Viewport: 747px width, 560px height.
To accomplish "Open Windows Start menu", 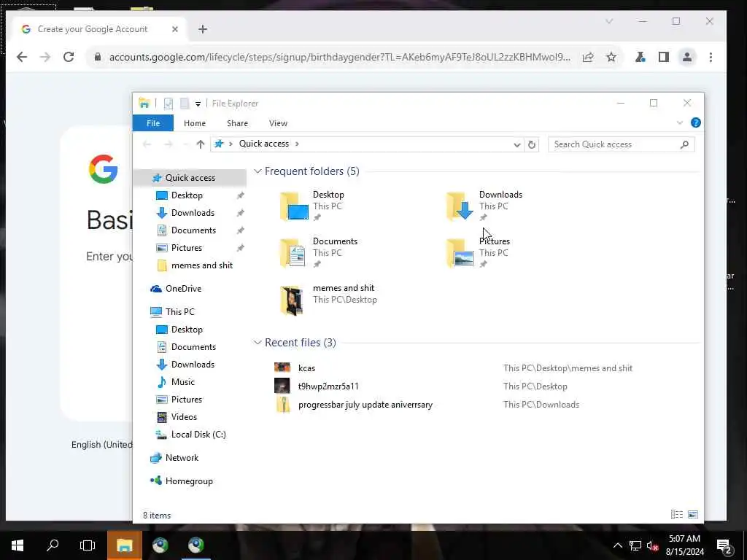I will tap(18, 545).
